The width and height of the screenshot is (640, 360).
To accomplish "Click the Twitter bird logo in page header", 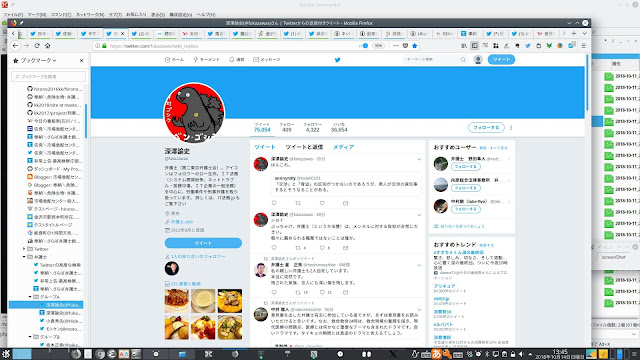I will [338, 60].
